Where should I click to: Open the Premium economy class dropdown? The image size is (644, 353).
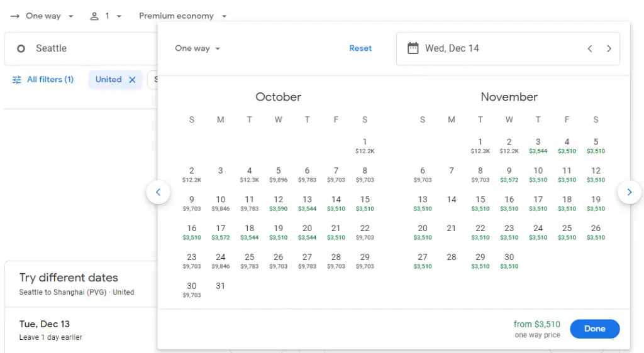coord(182,16)
